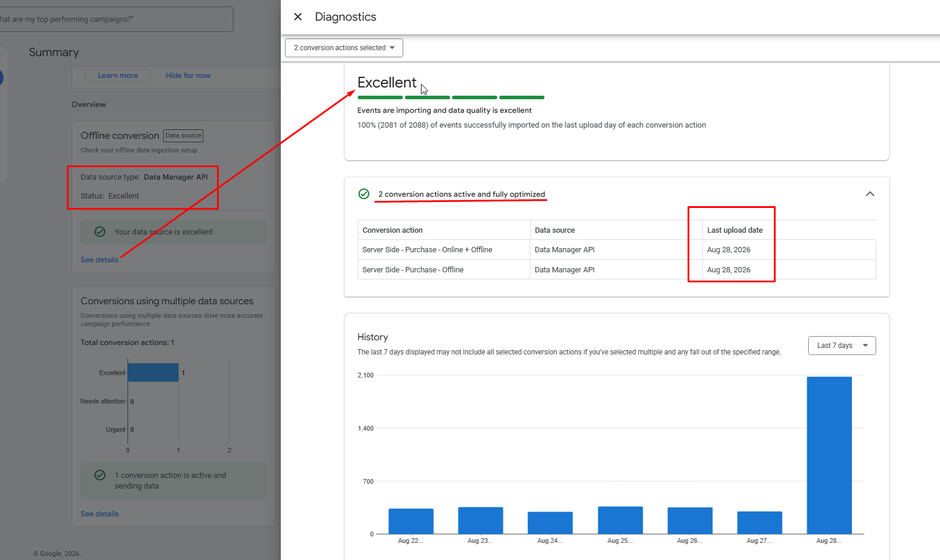Click Conversions using multiple data sources title
Screen dimensions: 940x560
167,301
